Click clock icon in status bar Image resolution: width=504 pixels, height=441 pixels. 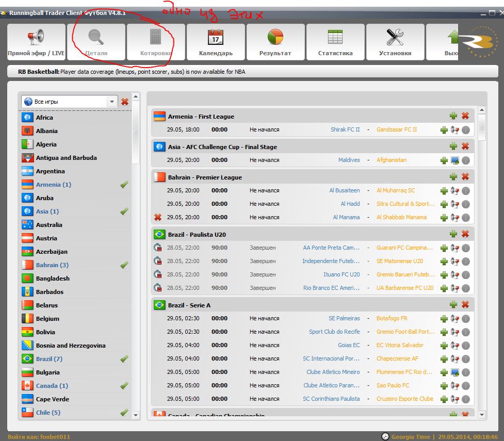coord(385,436)
